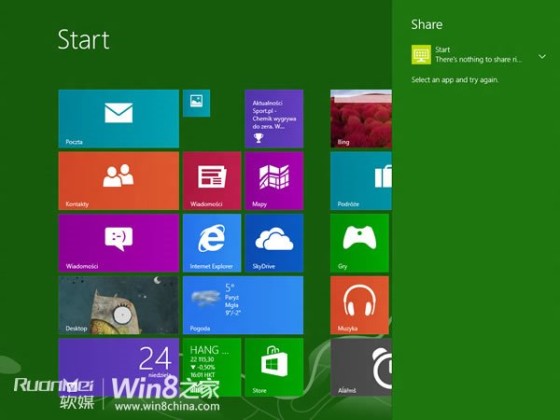The width and height of the screenshot is (560, 420).
Task: Launch Internet Explorer tile
Action: [x=212, y=243]
